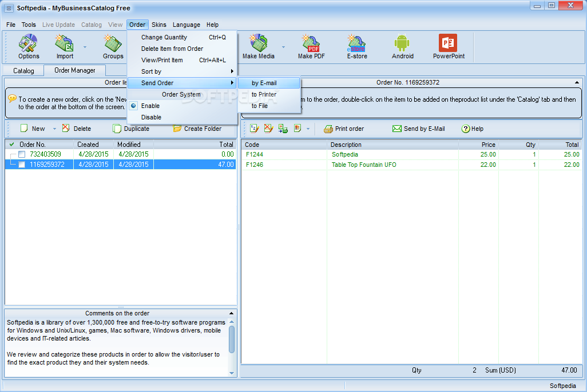This screenshot has height=392, width=587.
Task: Click inside the order comments text box
Action: 116,347
